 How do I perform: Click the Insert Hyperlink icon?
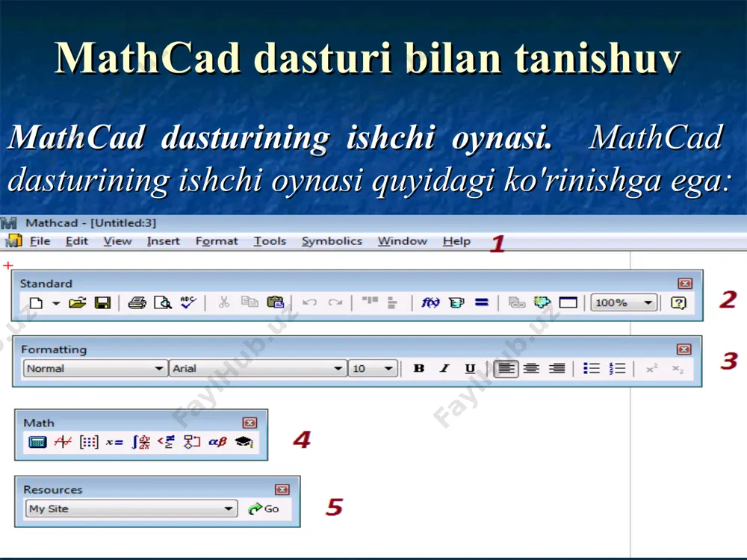pyautogui.click(x=516, y=302)
